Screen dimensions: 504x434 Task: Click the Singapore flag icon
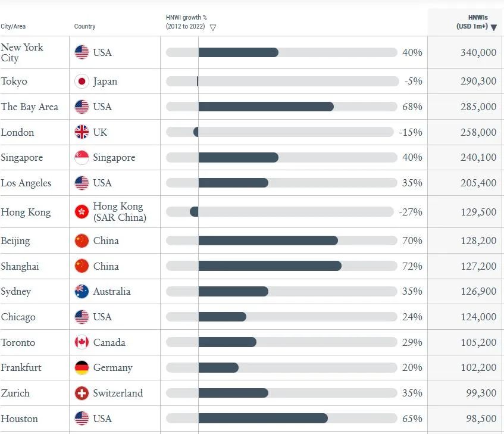[82, 158]
